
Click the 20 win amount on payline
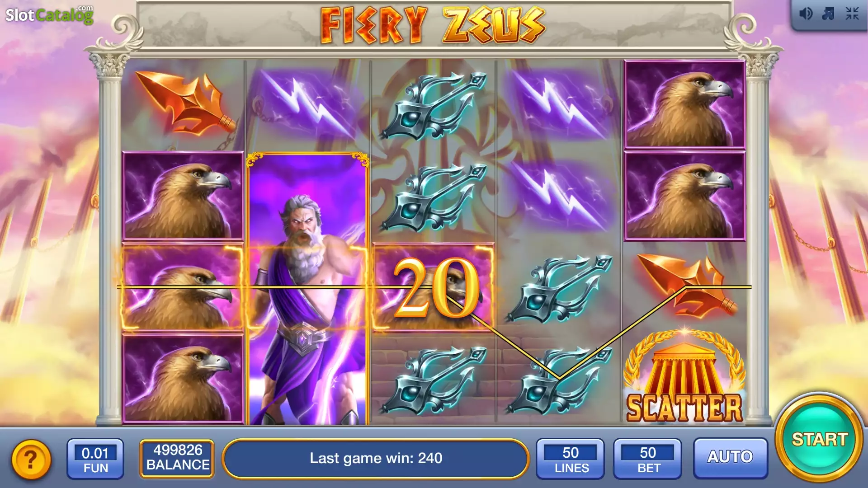(x=436, y=287)
